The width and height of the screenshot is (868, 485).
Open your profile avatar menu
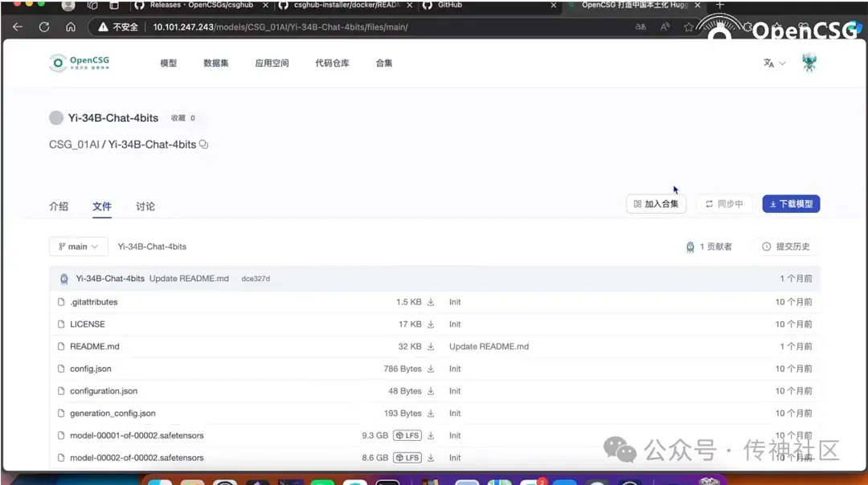pos(809,62)
